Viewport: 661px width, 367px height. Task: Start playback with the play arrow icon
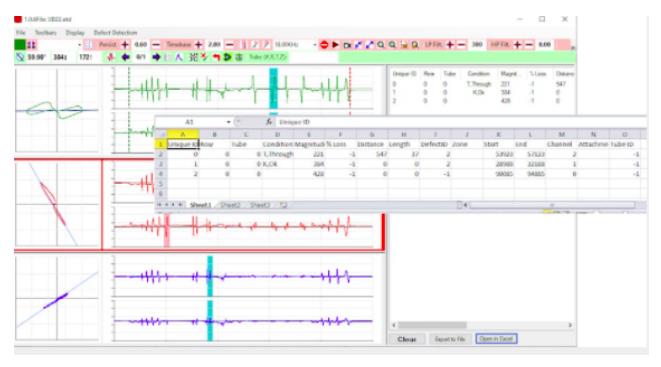click(x=336, y=45)
